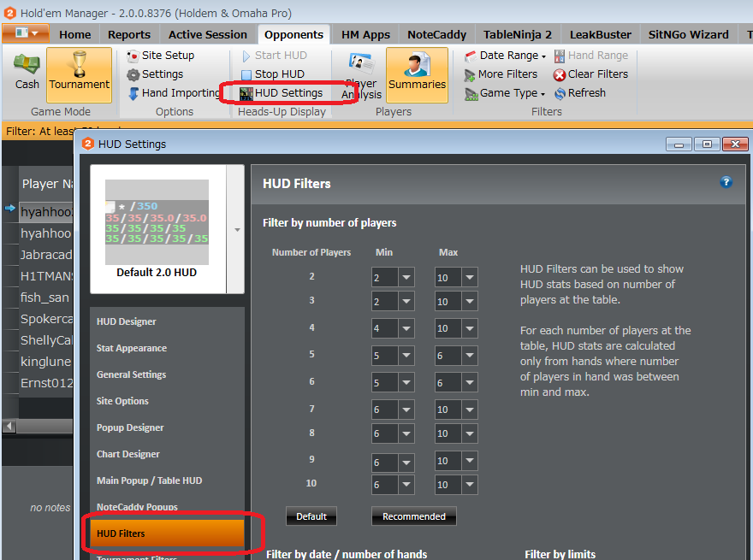Open Min dropdown for 7 players

click(x=406, y=410)
